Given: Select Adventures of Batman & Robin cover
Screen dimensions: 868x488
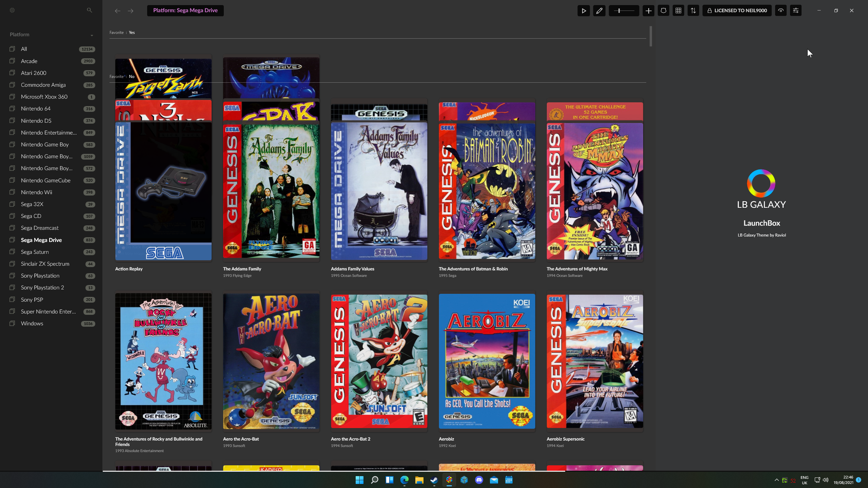Looking at the screenshot, I should click(x=487, y=191).
